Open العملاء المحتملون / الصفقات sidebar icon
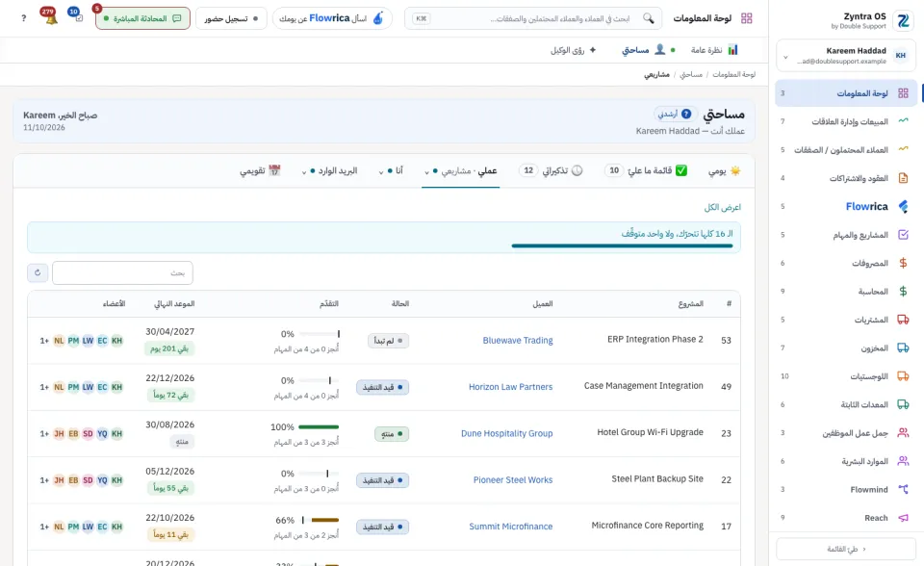 (x=903, y=149)
